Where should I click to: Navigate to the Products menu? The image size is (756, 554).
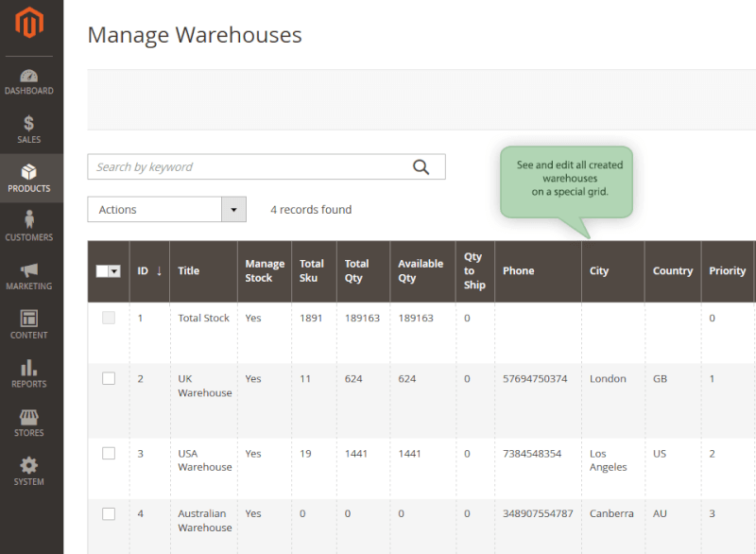(x=29, y=175)
